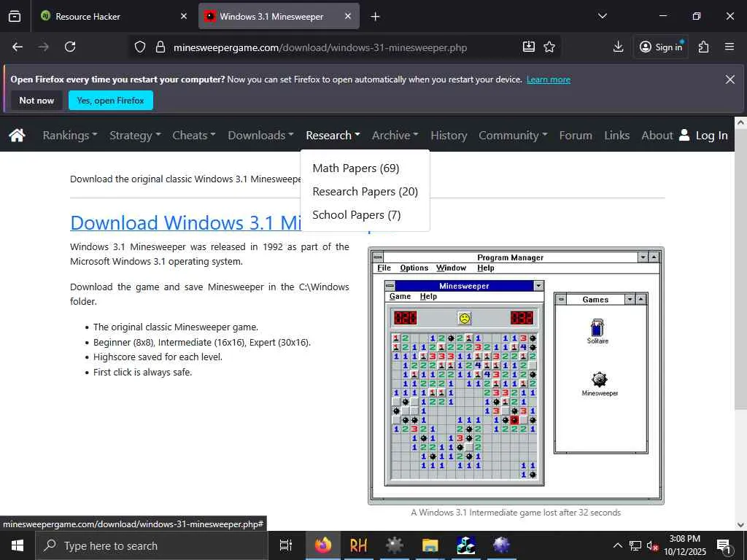This screenshot has width=747, height=560.
Task: Click the Minesweeper screenshot image
Action: click(516, 376)
